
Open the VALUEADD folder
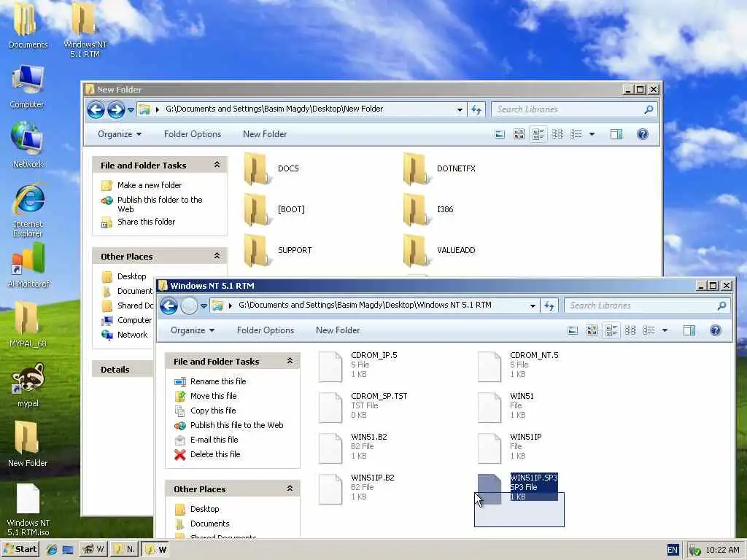439,251
